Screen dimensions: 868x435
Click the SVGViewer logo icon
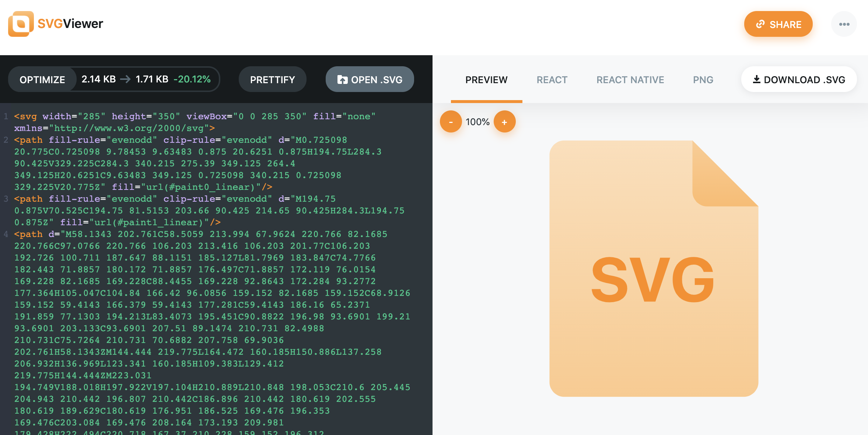click(21, 24)
